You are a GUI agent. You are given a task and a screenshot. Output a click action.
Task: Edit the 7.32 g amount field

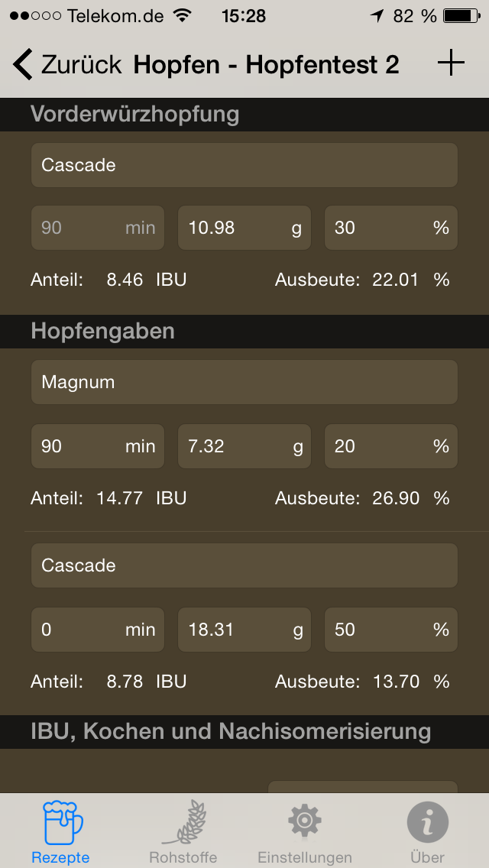244,446
